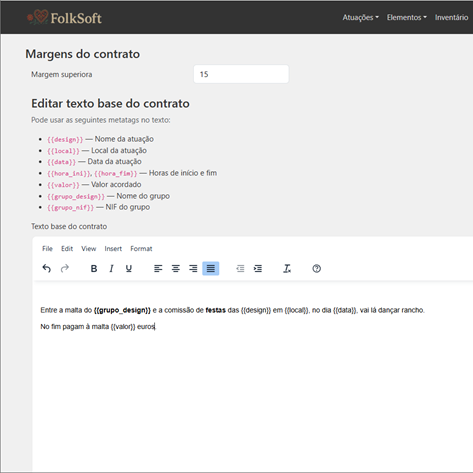Image resolution: width=473 pixels, height=473 pixels.
Task: Click the {{local}} metatag
Action: (x=63, y=151)
